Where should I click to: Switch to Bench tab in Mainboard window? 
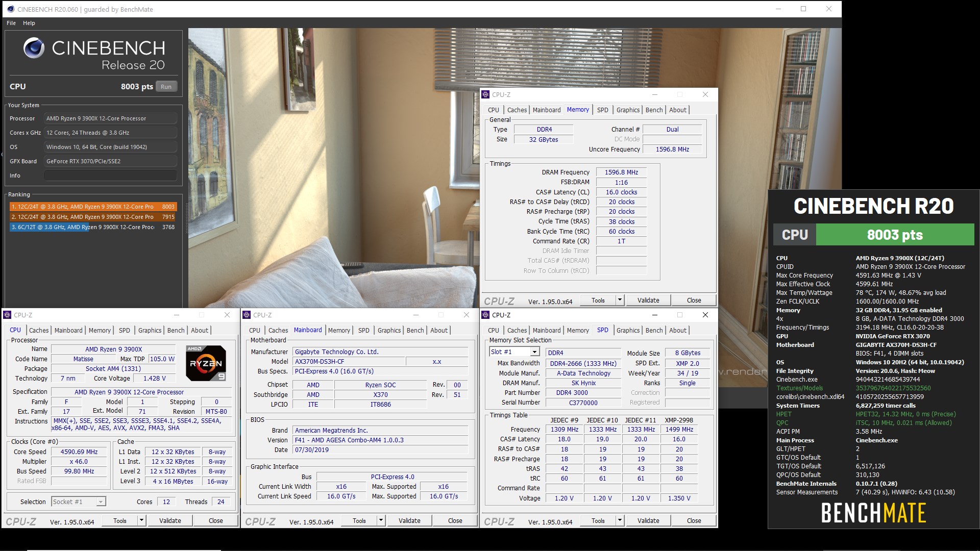pos(415,330)
